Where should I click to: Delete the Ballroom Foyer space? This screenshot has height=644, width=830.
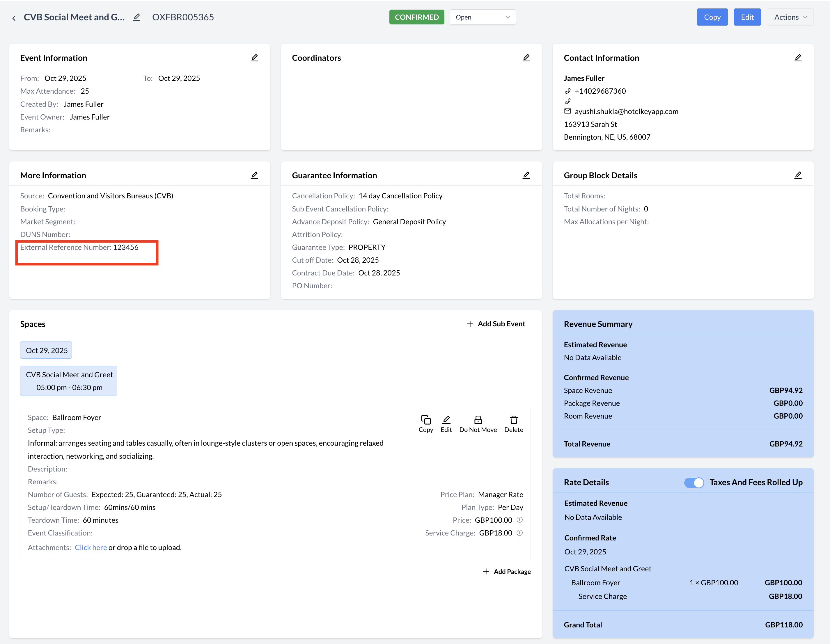click(513, 423)
